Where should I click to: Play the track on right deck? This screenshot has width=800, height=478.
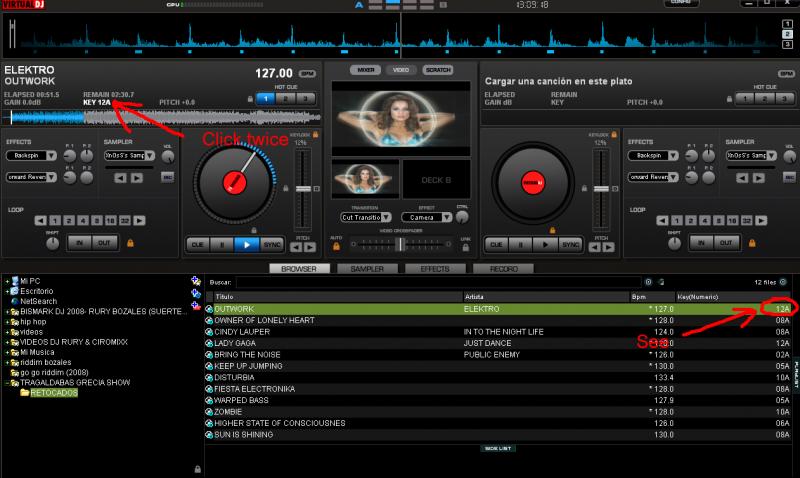545,245
